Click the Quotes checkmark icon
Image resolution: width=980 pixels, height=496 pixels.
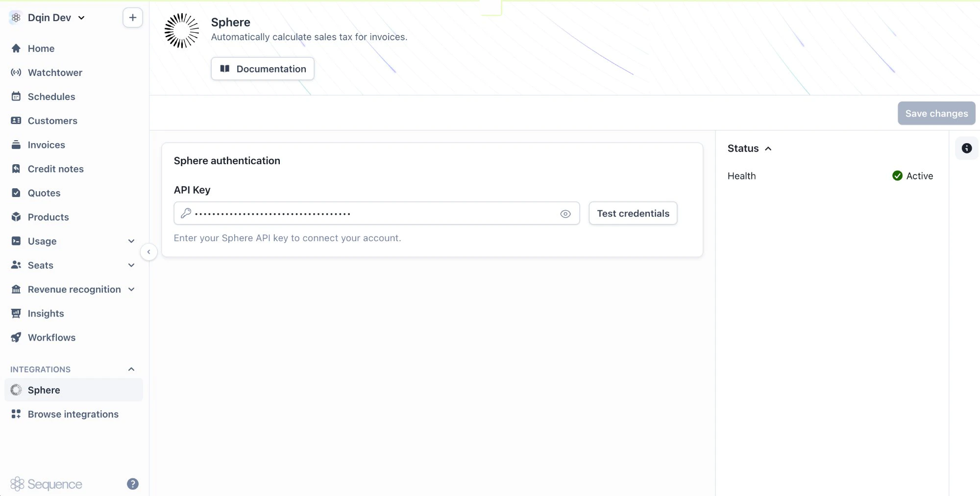(16, 192)
